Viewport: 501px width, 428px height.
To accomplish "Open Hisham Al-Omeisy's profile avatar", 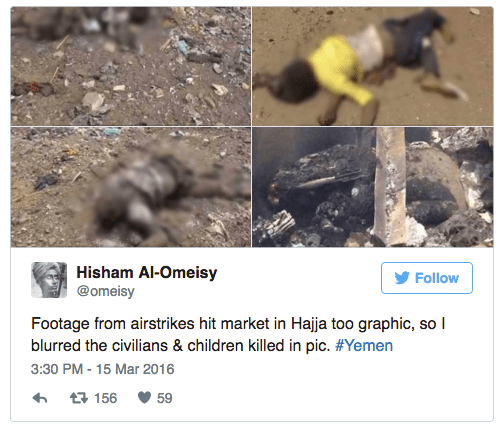I will [49, 280].
